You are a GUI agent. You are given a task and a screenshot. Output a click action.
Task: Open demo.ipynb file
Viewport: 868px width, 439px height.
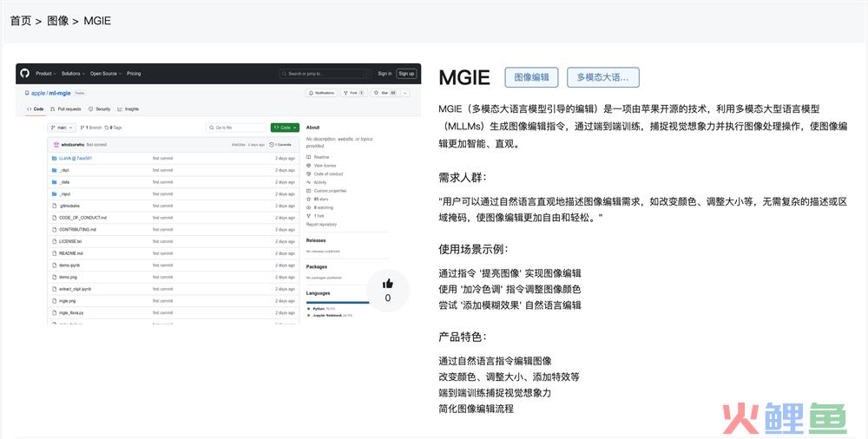click(x=69, y=265)
